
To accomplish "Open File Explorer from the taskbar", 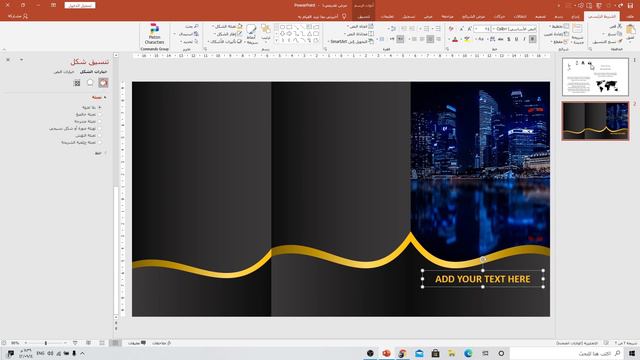I will 451,353.
